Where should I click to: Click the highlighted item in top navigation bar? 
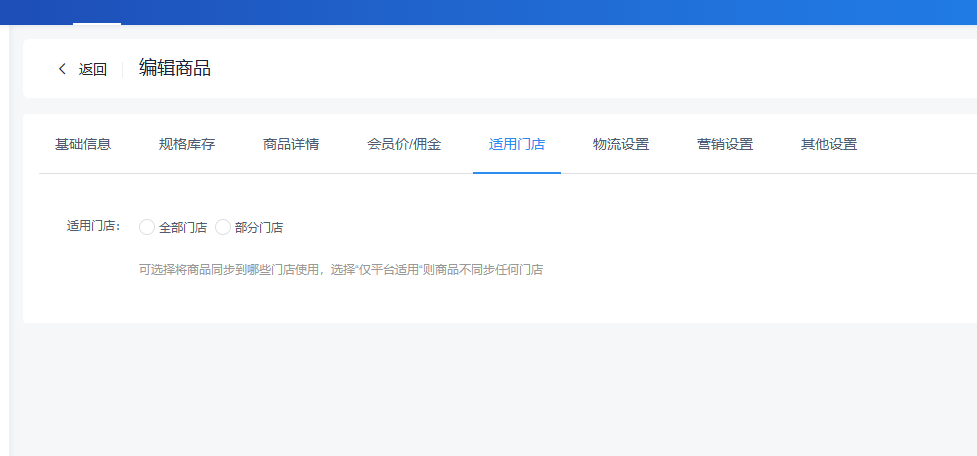pyautogui.click(x=97, y=12)
